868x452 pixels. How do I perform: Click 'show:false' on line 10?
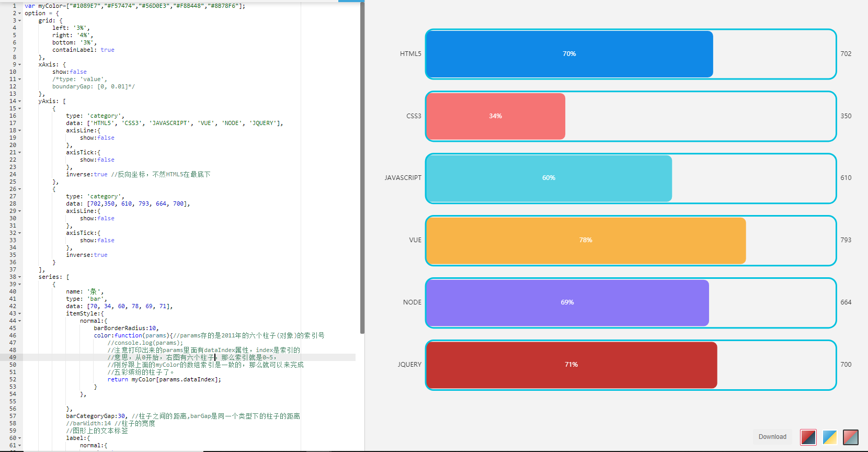70,72
